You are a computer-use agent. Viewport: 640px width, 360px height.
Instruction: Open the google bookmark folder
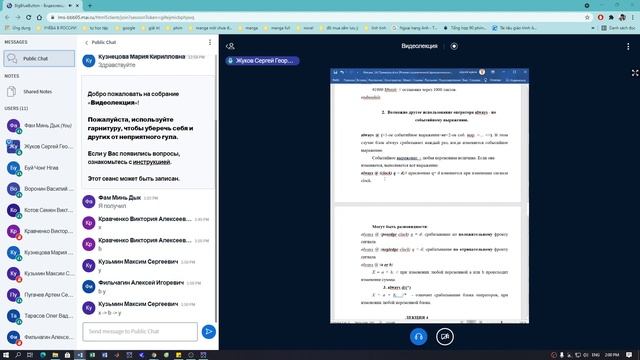click(x=126, y=28)
